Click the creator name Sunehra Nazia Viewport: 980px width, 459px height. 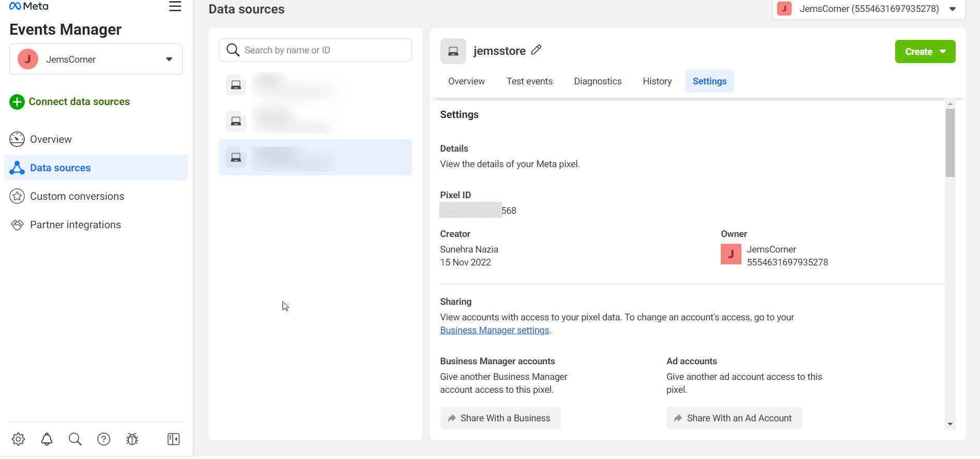click(469, 249)
